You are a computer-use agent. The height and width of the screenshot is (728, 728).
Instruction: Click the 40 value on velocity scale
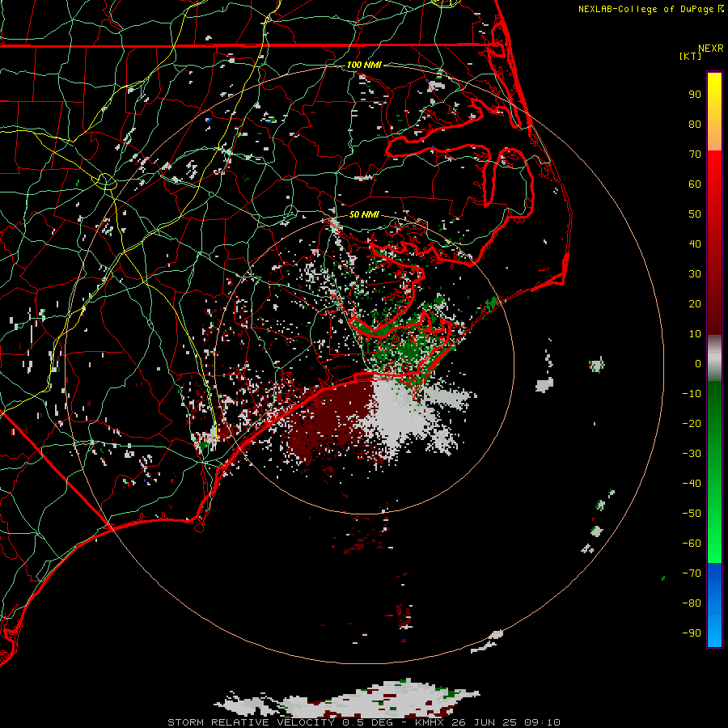pyautogui.click(x=695, y=244)
